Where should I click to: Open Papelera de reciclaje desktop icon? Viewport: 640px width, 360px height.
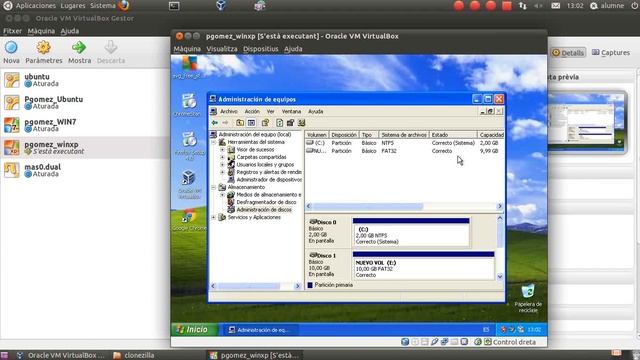point(528,299)
